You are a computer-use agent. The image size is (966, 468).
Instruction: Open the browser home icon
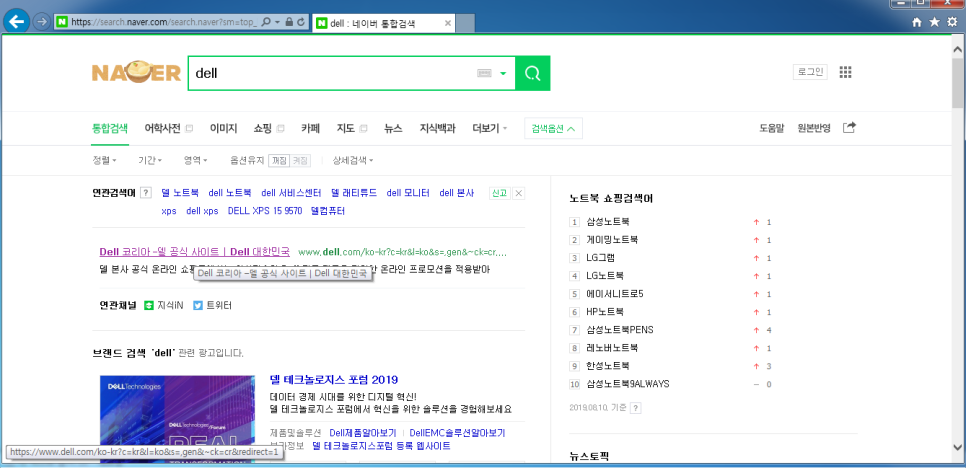point(917,22)
